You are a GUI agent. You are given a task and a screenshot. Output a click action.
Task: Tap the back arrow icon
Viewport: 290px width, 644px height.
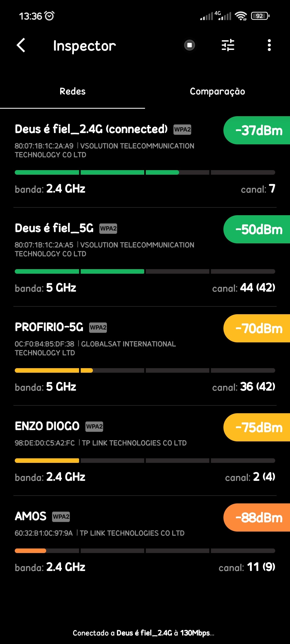21,45
